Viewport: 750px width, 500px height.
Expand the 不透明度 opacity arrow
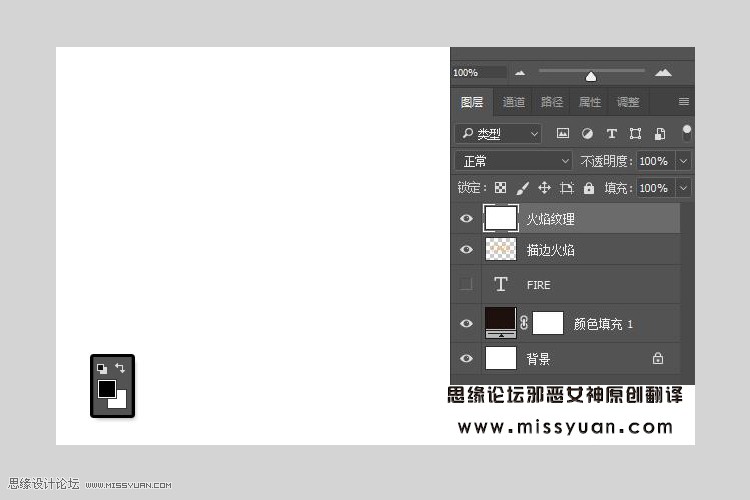[x=683, y=161]
